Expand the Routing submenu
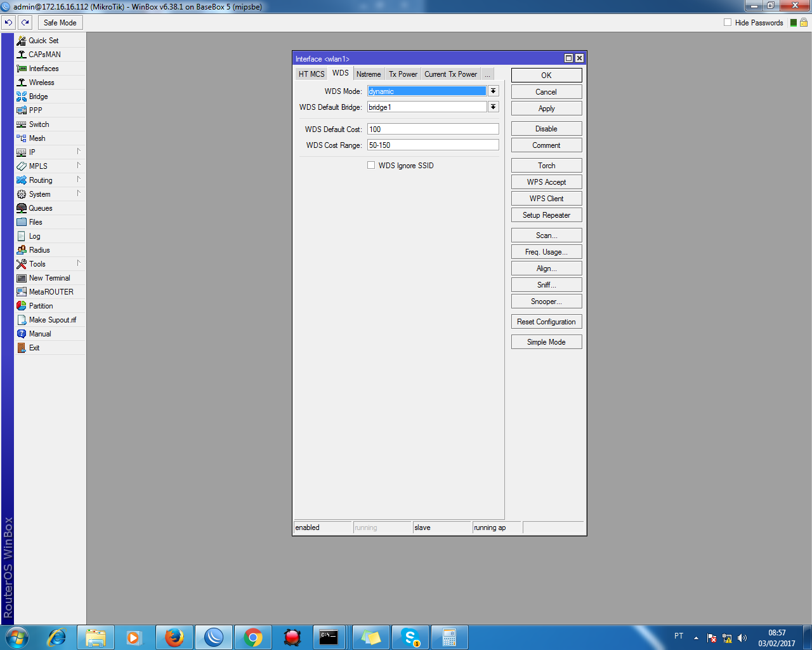This screenshot has width=812, height=650. tap(79, 180)
